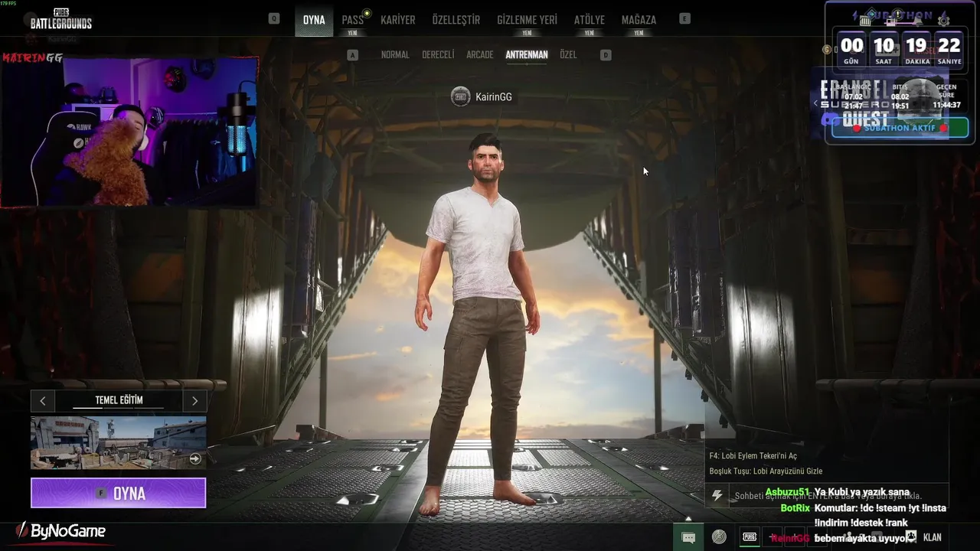Click the Discord logo icon
Screen dimensions: 980x551
tap(830, 119)
